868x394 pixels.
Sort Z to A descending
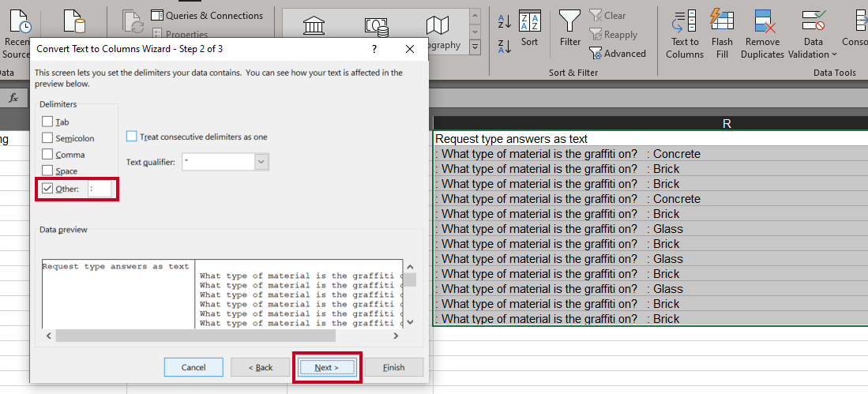click(x=505, y=47)
